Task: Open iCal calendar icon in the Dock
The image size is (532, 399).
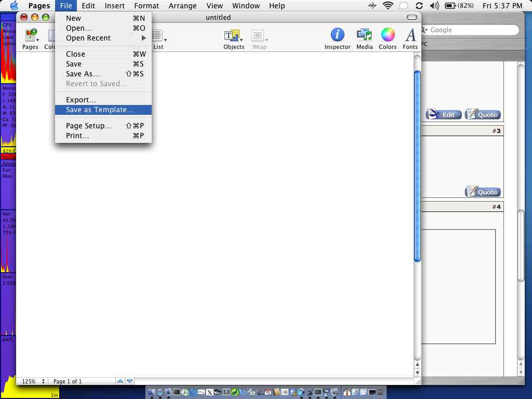Action: click(268, 392)
